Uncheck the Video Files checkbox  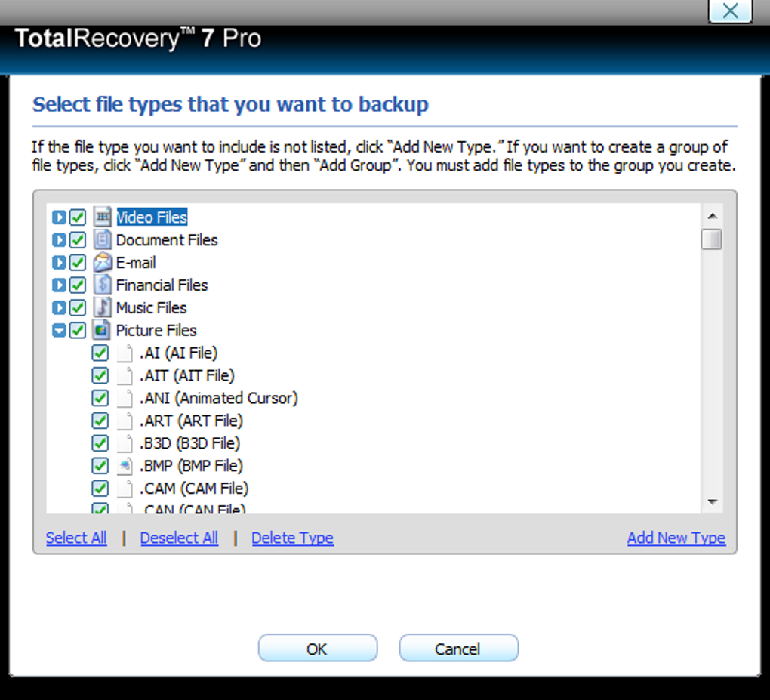[77, 217]
